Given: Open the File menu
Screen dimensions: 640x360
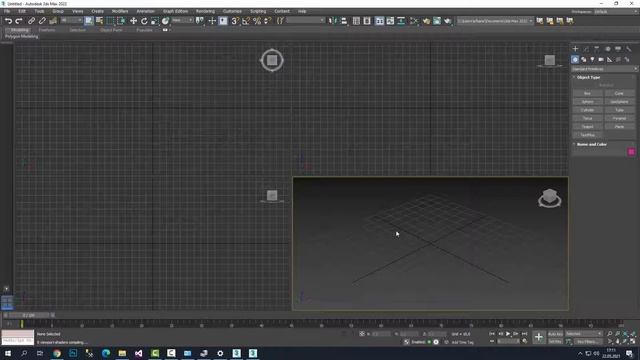Looking at the screenshot, I should [x=7, y=11].
